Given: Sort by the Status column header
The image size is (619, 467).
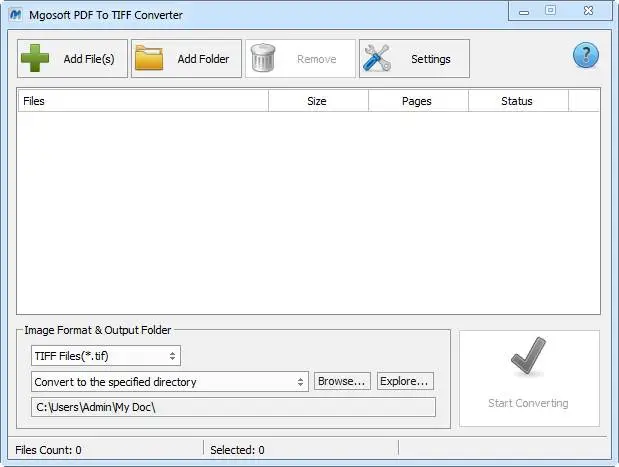Looking at the screenshot, I should [518, 101].
